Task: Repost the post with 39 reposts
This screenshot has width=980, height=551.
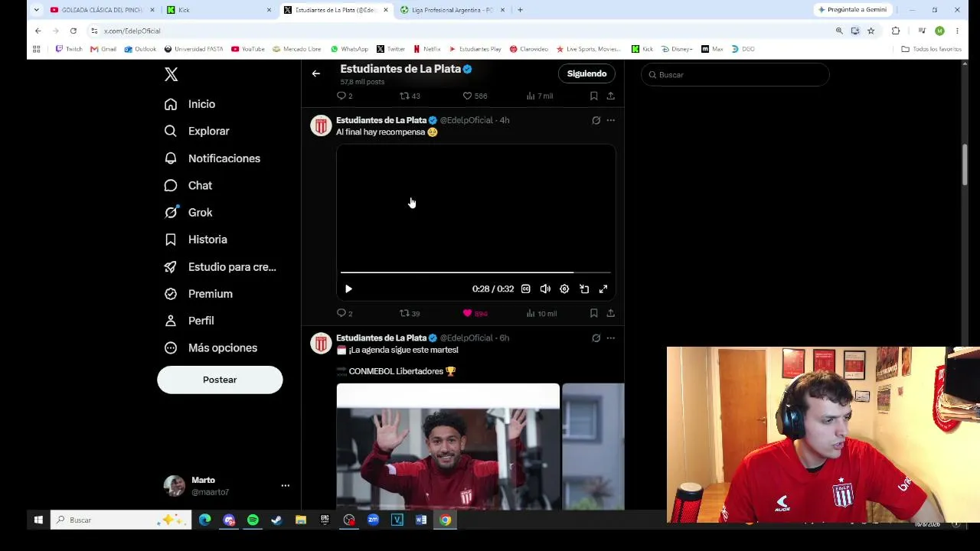Action: pyautogui.click(x=410, y=313)
